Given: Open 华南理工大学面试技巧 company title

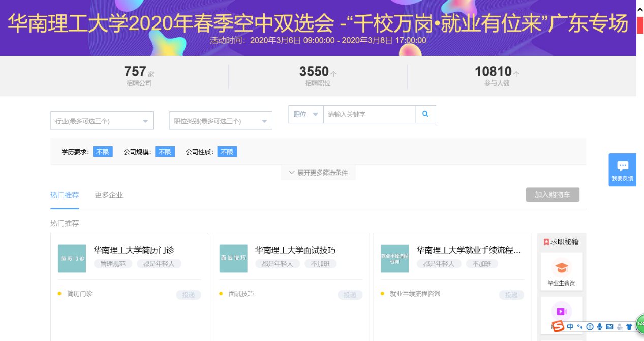Looking at the screenshot, I should coord(295,250).
